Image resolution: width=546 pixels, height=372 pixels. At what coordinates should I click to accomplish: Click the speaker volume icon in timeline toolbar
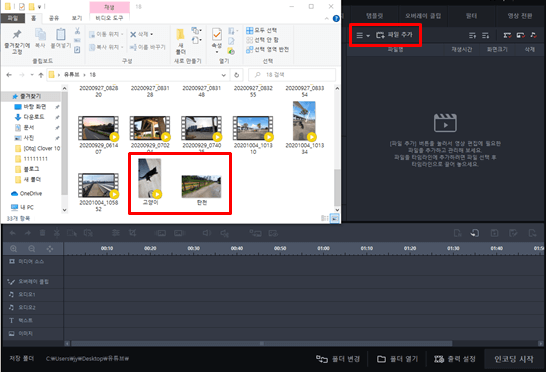pyautogui.click(x=207, y=233)
